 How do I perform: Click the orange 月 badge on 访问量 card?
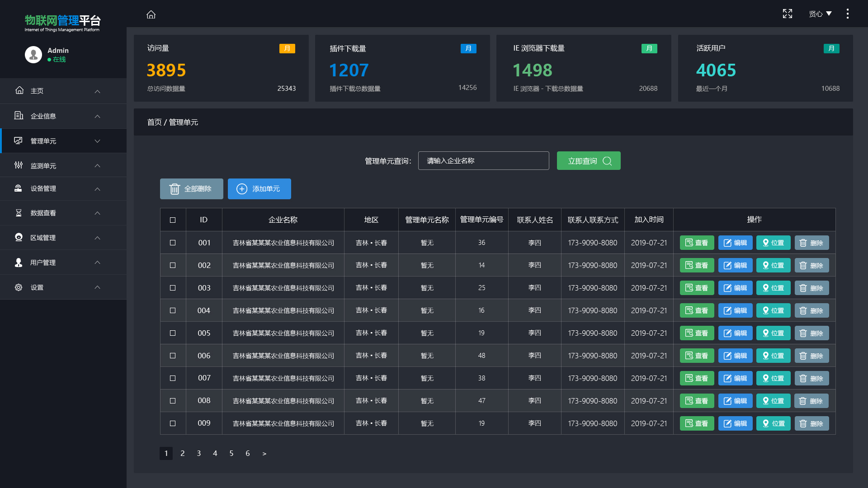tap(287, 48)
